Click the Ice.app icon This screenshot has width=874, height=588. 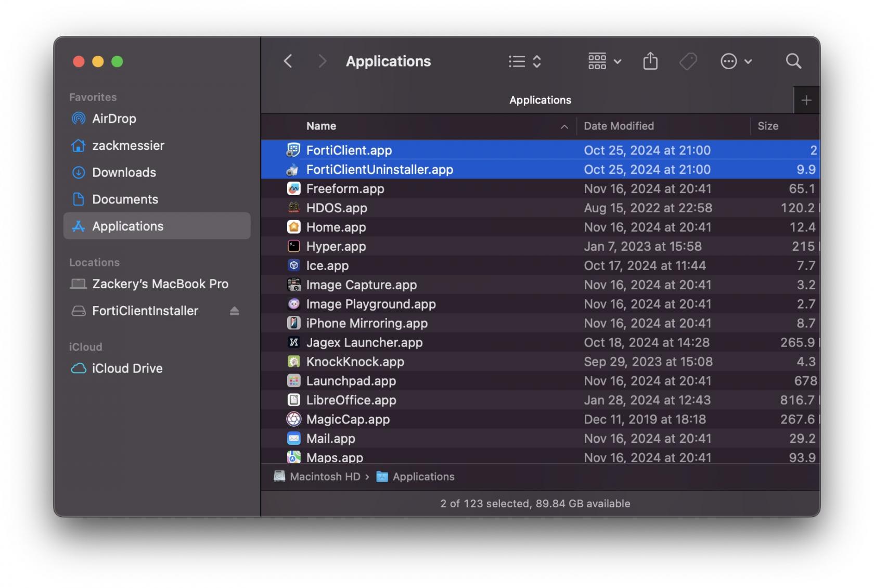(293, 265)
